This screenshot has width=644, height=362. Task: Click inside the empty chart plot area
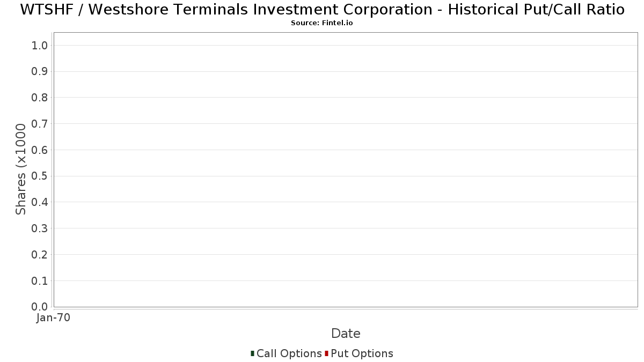click(x=346, y=169)
